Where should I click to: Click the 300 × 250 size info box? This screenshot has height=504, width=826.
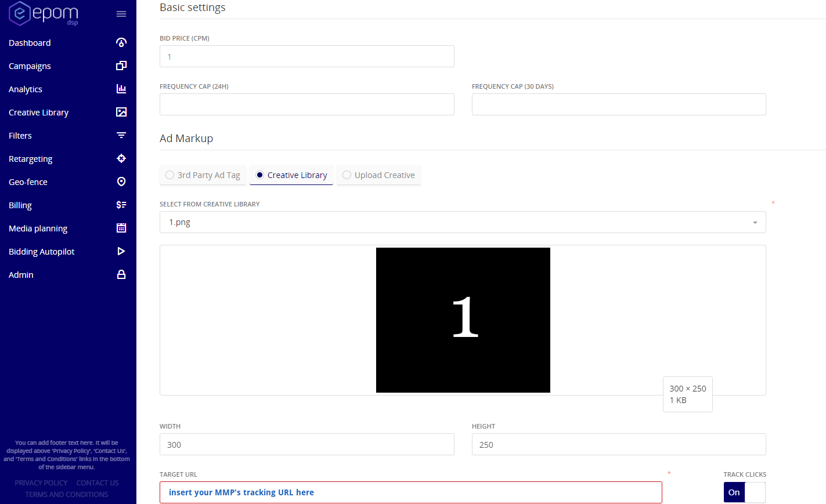(688, 394)
